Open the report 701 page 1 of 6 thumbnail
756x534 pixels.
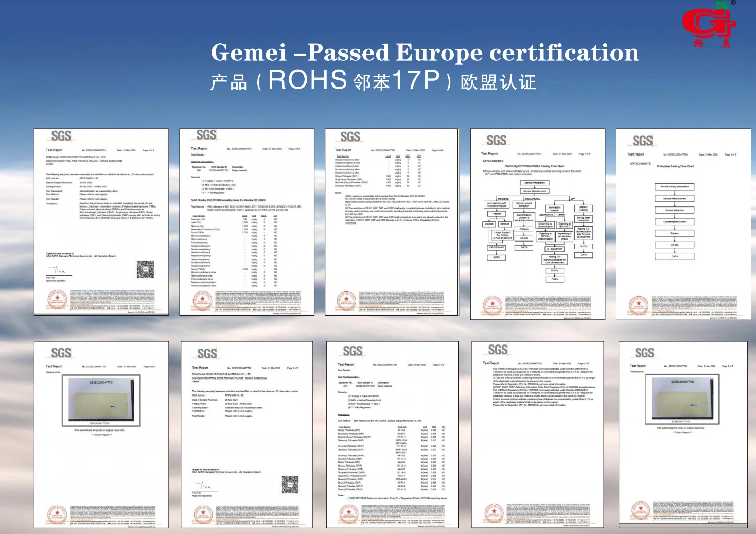pos(101,222)
